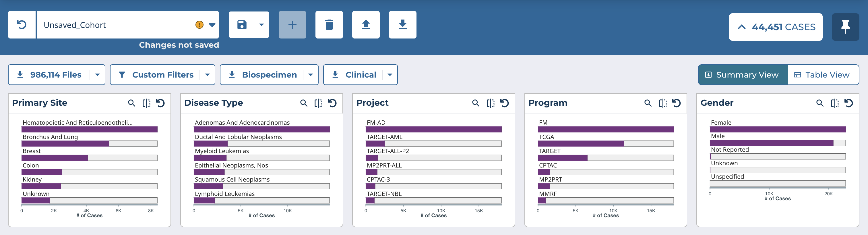The width and height of the screenshot is (868, 235).
Task: Click the upload cohort icon
Action: point(366,25)
